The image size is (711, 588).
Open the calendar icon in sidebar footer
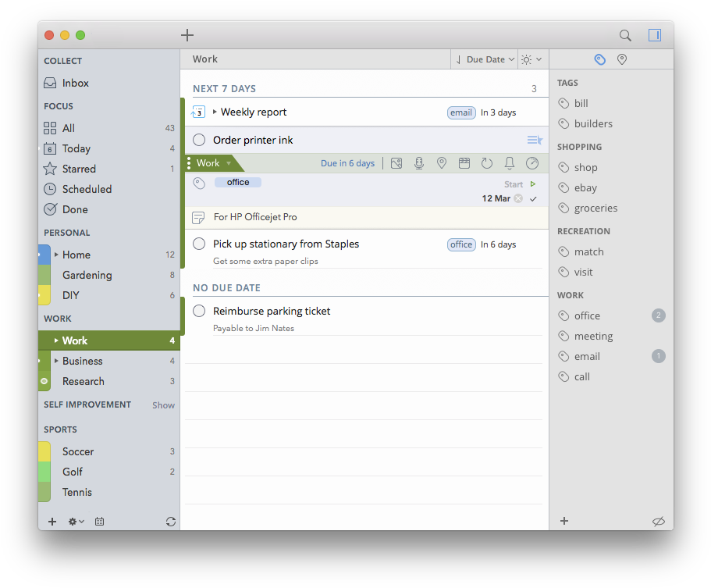coord(100,522)
